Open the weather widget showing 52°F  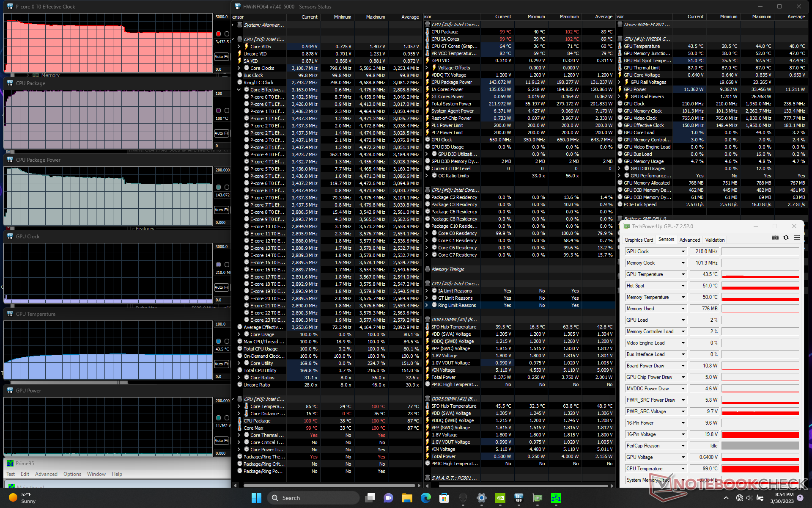coord(23,498)
